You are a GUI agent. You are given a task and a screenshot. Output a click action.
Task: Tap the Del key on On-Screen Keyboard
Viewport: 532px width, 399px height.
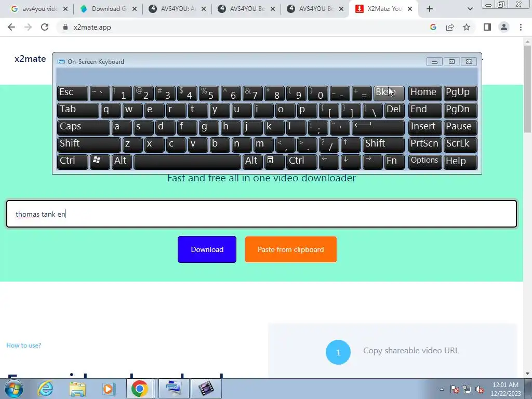click(x=394, y=110)
